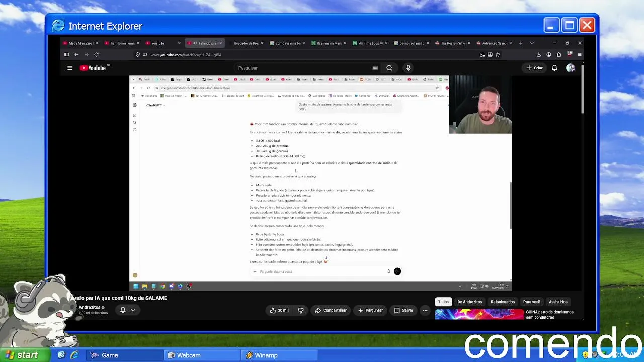The image size is (644, 362).
Task: Click the YouTube address bar URL
Action: (x=186, y=55)
